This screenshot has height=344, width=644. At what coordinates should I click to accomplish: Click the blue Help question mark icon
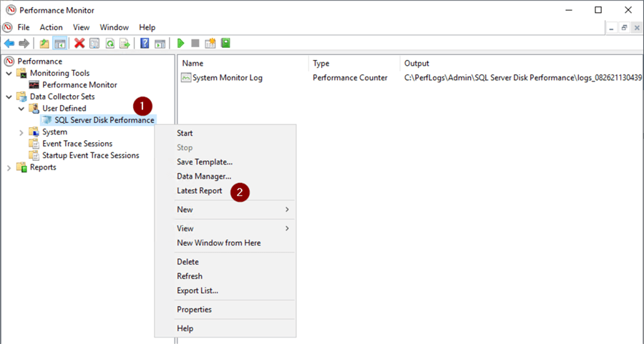tap(145, 44)
